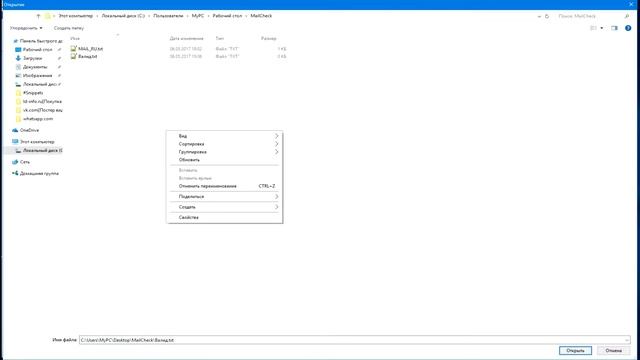640x360 pixels.
Task: Click the Отмена button
Action: click(613, 351)
